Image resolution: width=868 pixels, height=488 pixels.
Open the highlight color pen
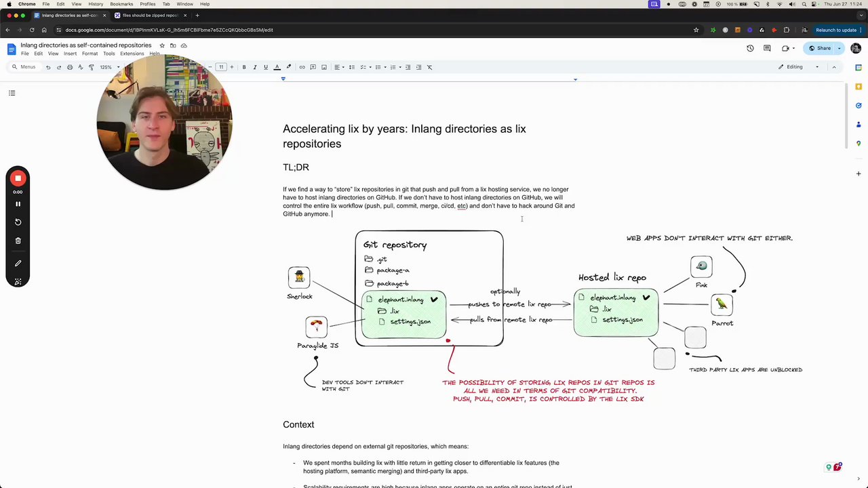[x=289, y=67]
